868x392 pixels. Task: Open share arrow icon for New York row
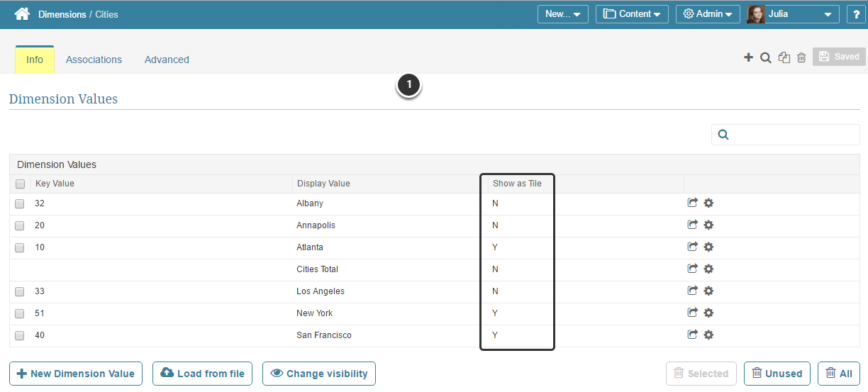click(693, 313)
